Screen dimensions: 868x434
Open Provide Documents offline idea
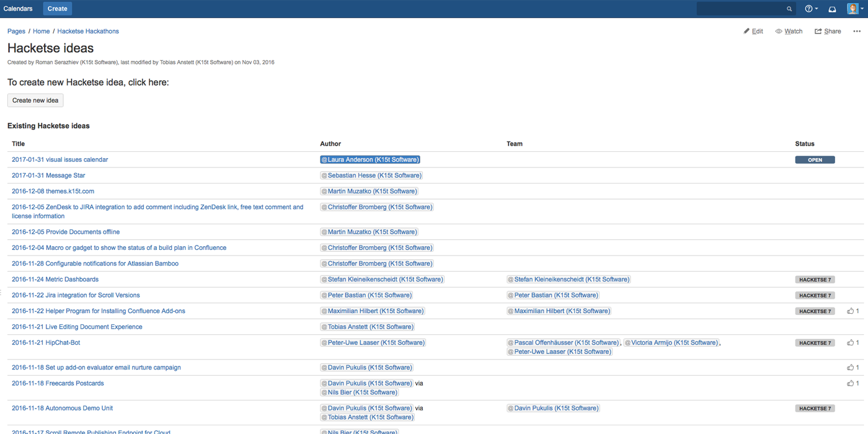(66, 232)
